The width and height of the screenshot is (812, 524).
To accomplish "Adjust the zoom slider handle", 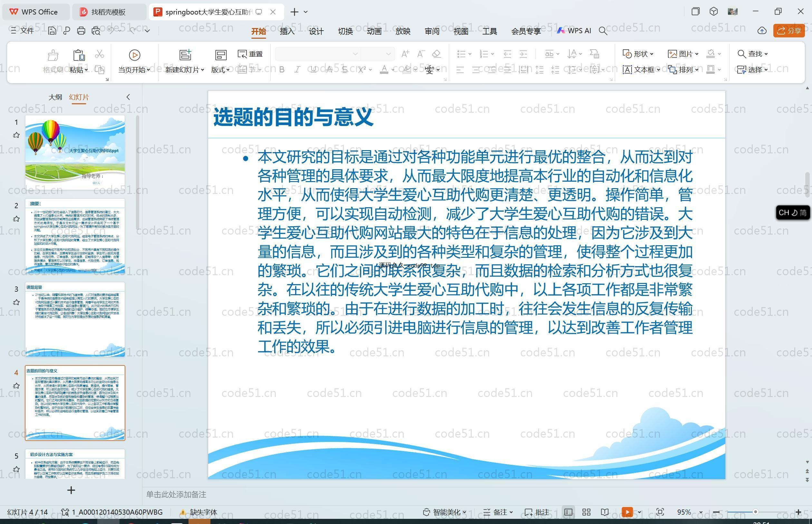I will [755, 512].
